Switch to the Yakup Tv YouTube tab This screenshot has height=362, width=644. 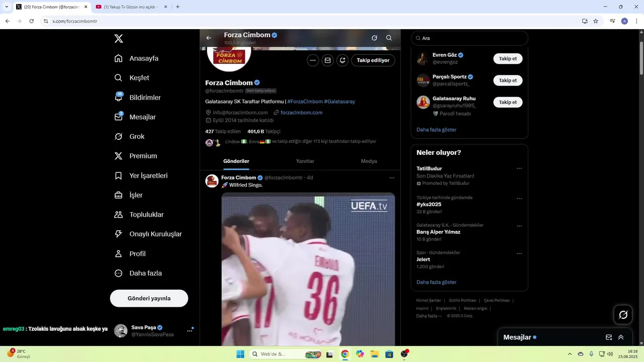pyautogui.click(x=132, y=7)
